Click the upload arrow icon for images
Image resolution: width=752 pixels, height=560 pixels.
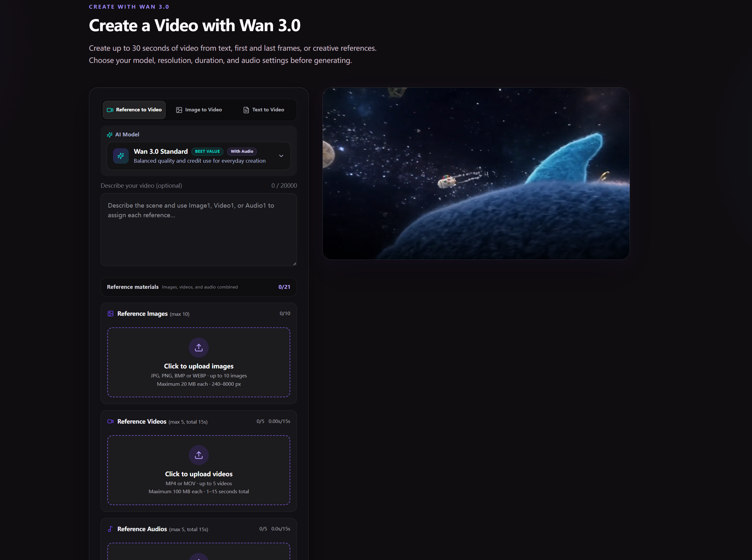(x=199, y=348)
